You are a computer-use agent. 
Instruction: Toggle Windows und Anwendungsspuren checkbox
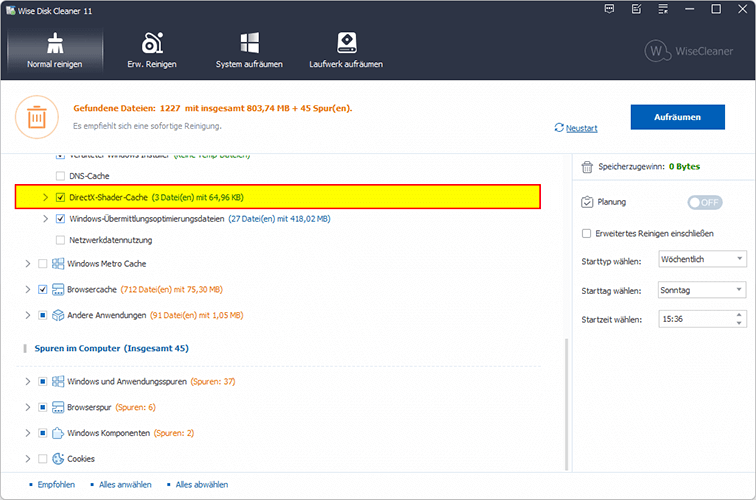pyautogui.click(x=42, y=381)
